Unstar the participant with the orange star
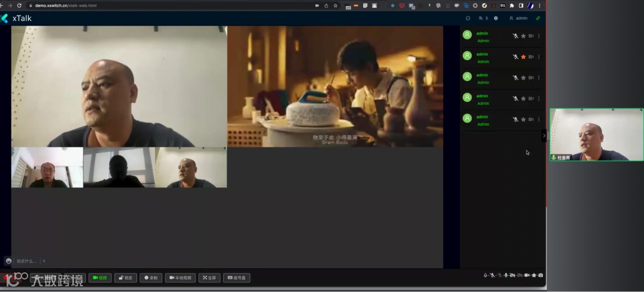This screenshot has width=644, height=292. [x=524, y=57]
